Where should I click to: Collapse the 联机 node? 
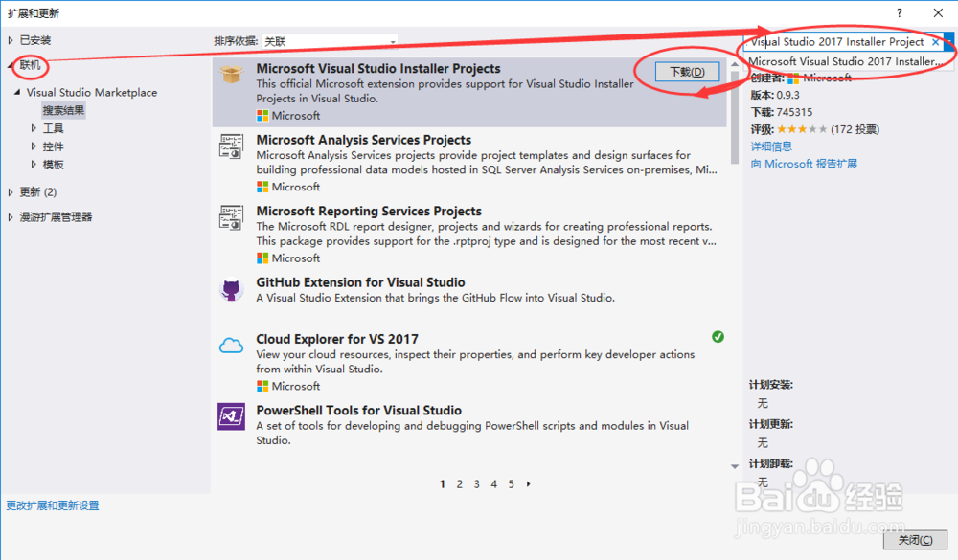[x=11, y=65]
